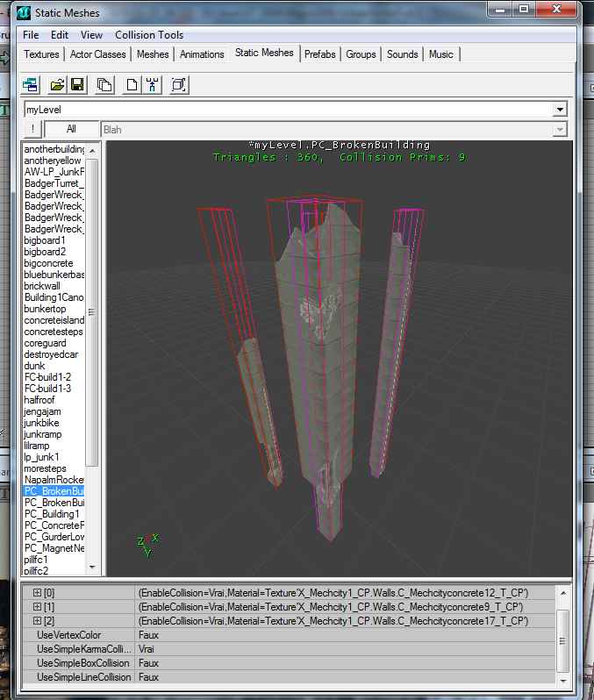
Task: Open the Collision Tools menu
Action: point(149,35)
